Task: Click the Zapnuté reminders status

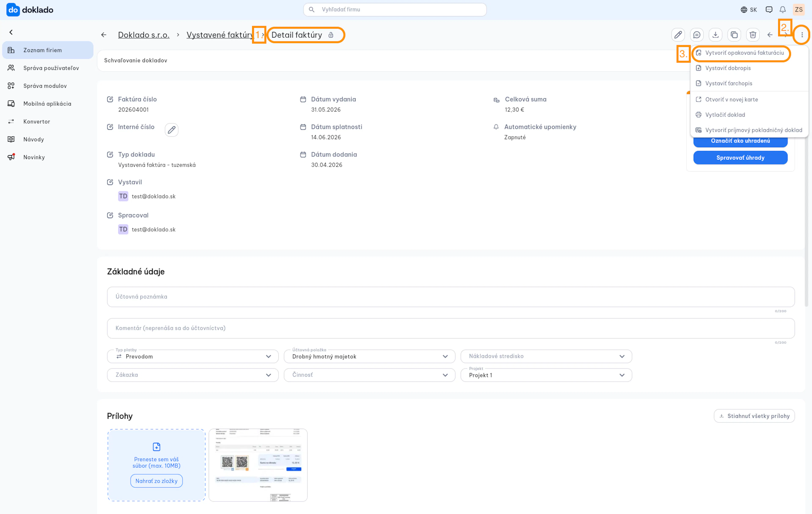Action: pyautogui.click(x=515, y=138)
